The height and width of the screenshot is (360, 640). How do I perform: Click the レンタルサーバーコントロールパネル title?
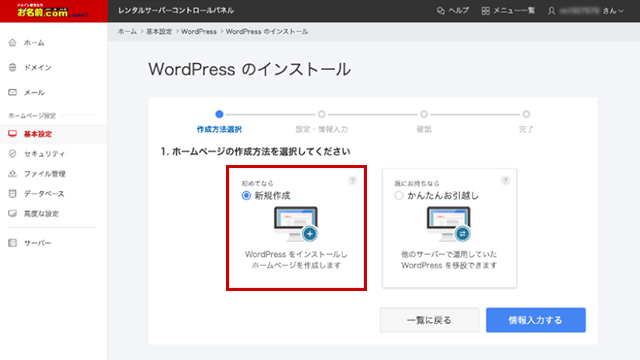[x=176, y=11]
